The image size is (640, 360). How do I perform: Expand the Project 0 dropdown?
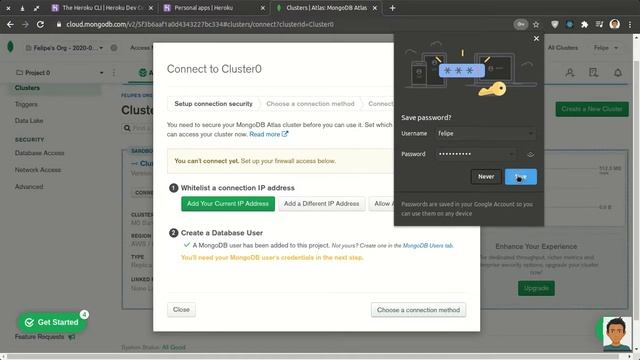102,73
